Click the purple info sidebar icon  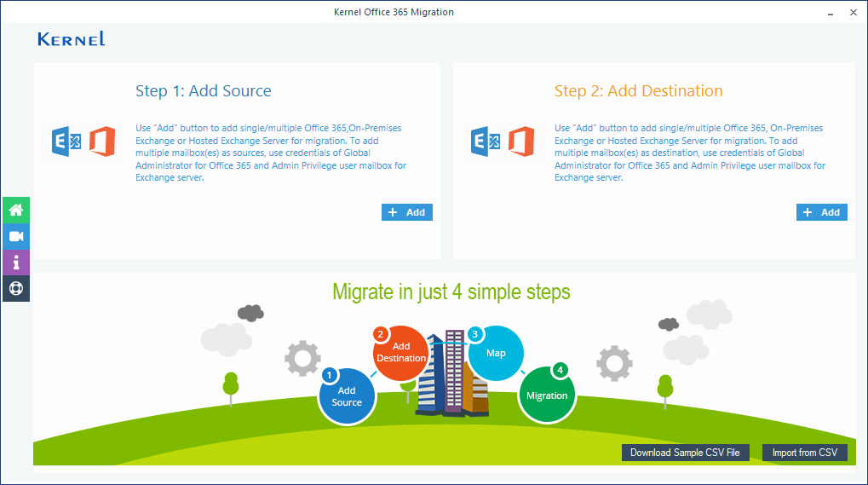[x=15, y=262]
